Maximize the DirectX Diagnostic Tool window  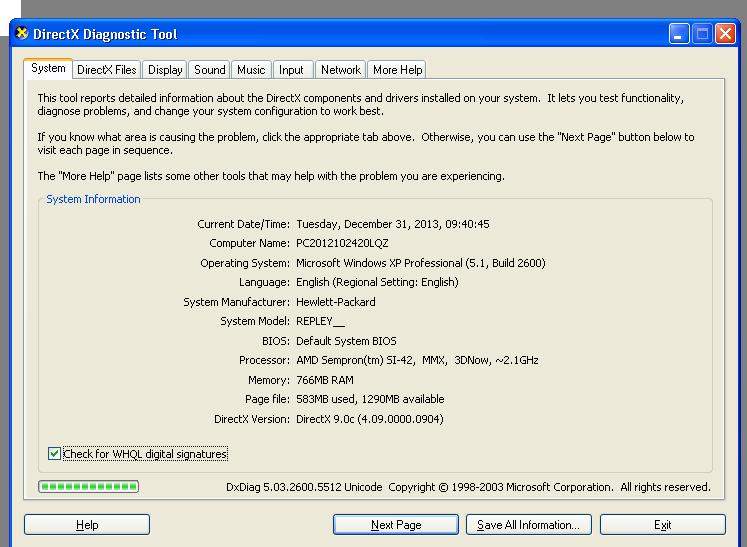point(703,34)
